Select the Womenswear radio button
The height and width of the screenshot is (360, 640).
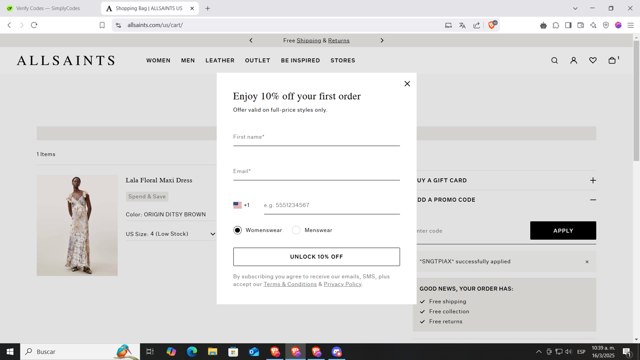pyautogui.click(x=237, y=230)
